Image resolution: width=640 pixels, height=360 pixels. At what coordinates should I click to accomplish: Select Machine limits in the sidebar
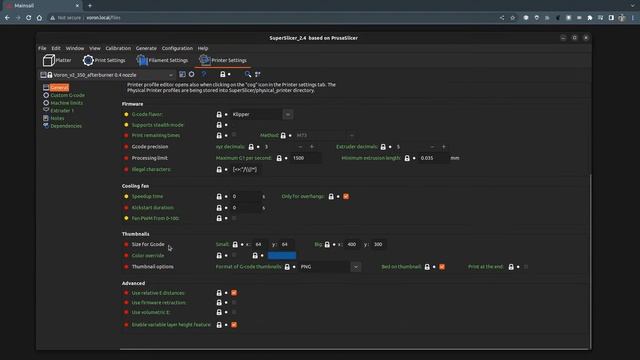click(x=67, y=103)
